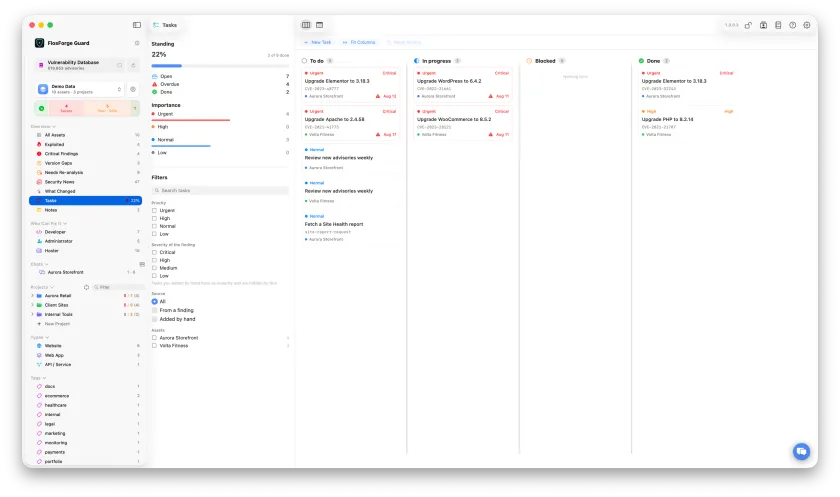
Task: Open the app settings gear in the top right
Action: pos(807,25)
